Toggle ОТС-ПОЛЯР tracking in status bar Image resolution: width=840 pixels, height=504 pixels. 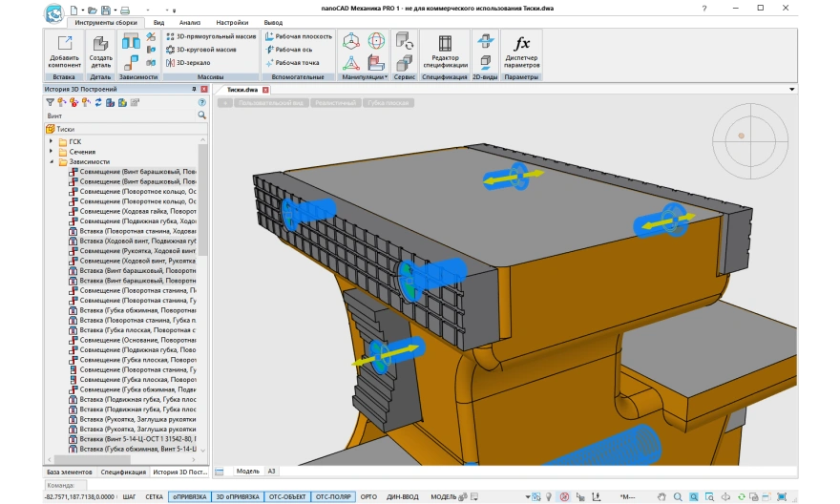coord(332,497)
